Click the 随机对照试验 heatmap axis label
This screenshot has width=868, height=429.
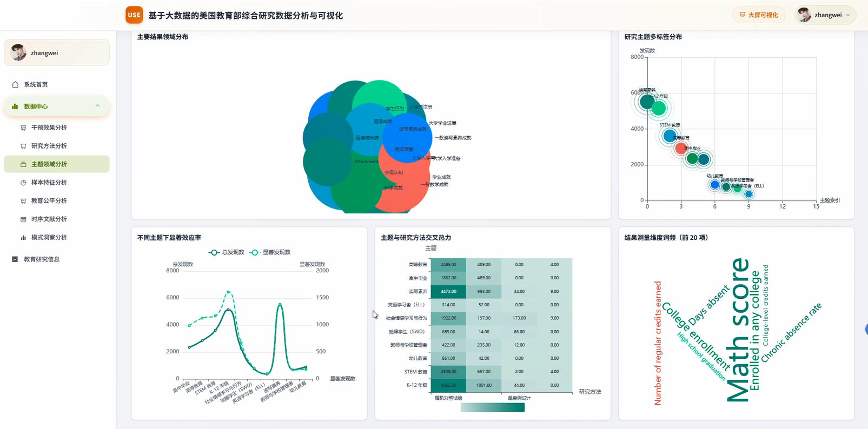tap(448, 398)
